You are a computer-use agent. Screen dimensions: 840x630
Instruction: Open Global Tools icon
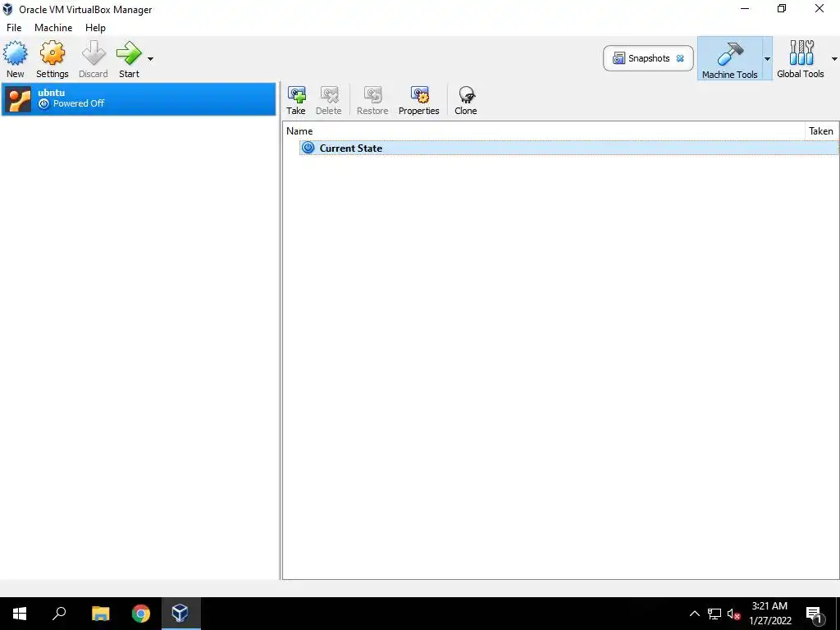[x=801, y=59]
